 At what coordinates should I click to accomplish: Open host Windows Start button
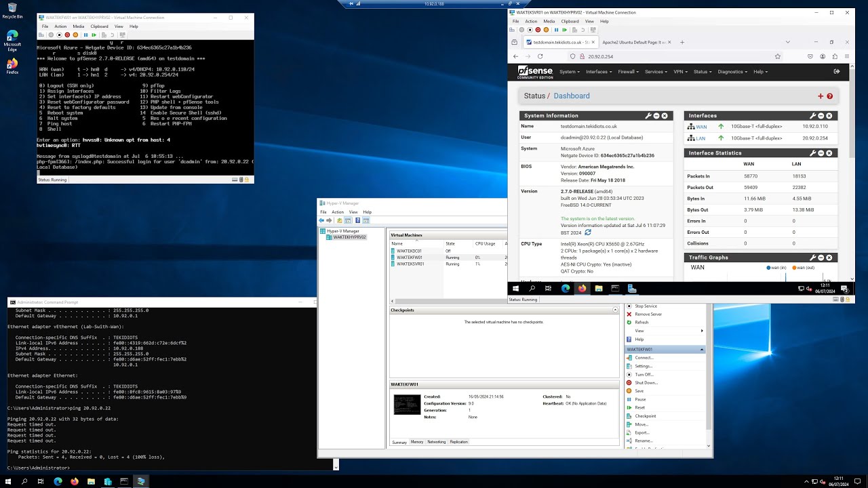(x=8, y=481)
